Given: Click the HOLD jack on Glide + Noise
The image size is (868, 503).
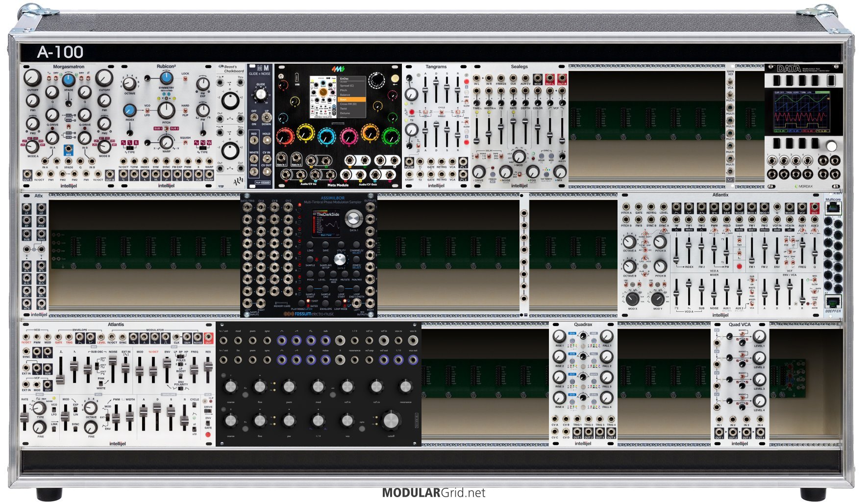Looking at the screenshot, I should (266, 141).
